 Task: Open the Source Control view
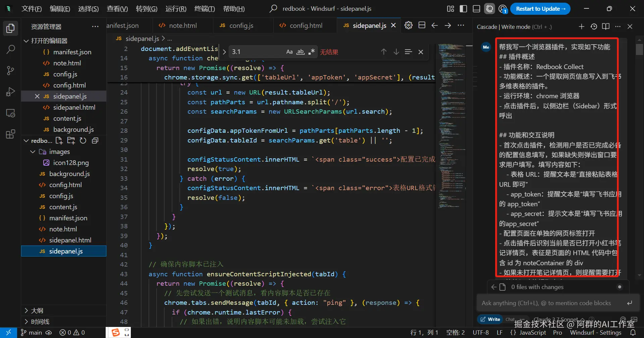click(x=10, y=70)
